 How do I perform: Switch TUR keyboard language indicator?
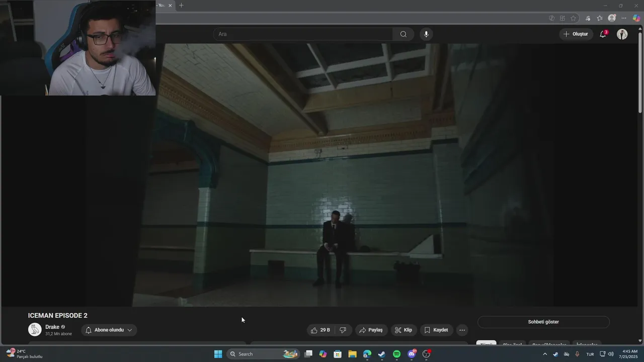point(590,354)
